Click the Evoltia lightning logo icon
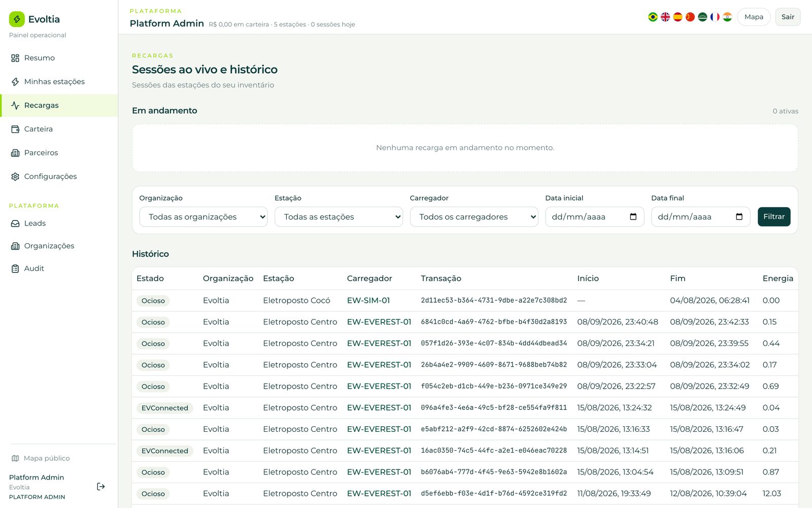812x508 pixels. pyautogui.click(x=17, y=19)
